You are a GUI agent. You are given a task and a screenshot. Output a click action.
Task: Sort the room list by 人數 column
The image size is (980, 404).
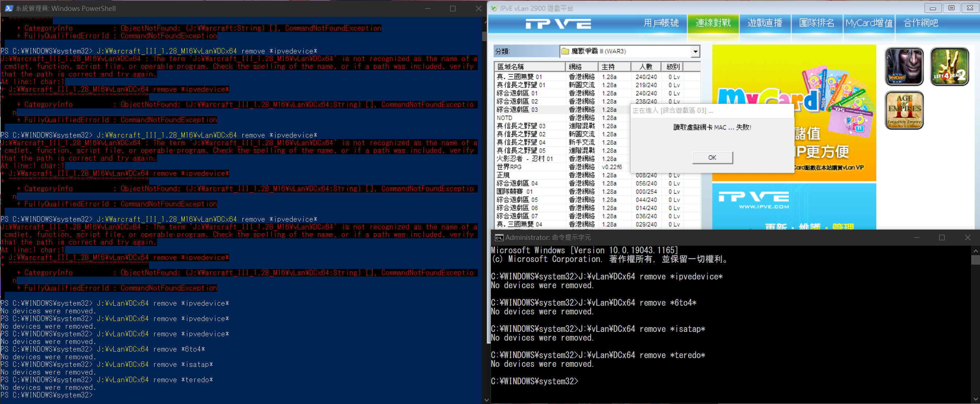pos(645,67)
